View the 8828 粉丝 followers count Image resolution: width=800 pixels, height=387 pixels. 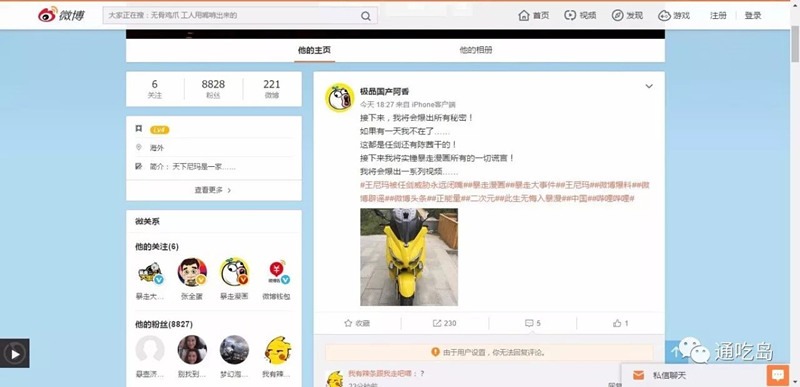[x=213, y=89]
